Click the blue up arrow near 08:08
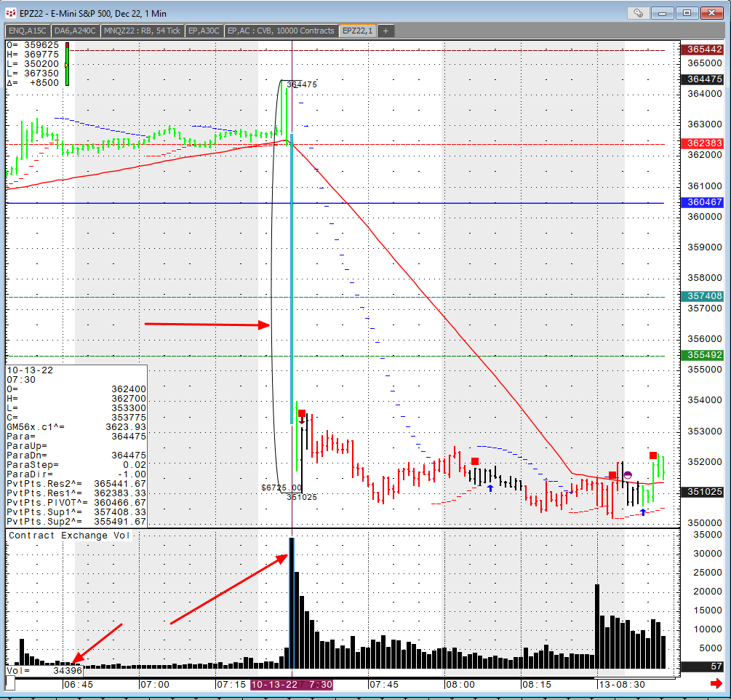This screenshot has width=731, height=700. pos(490,488)
